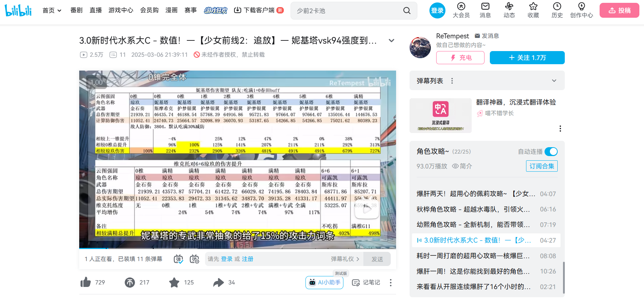Viewport: 644px width, 299px height.
Task: Open the 首页 dropdown menu
Action: coord(52,10)
